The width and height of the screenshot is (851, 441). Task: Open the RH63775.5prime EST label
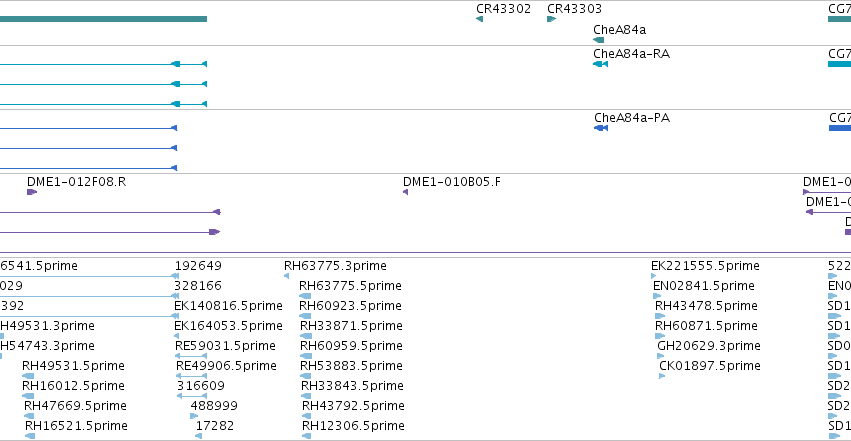350,286
